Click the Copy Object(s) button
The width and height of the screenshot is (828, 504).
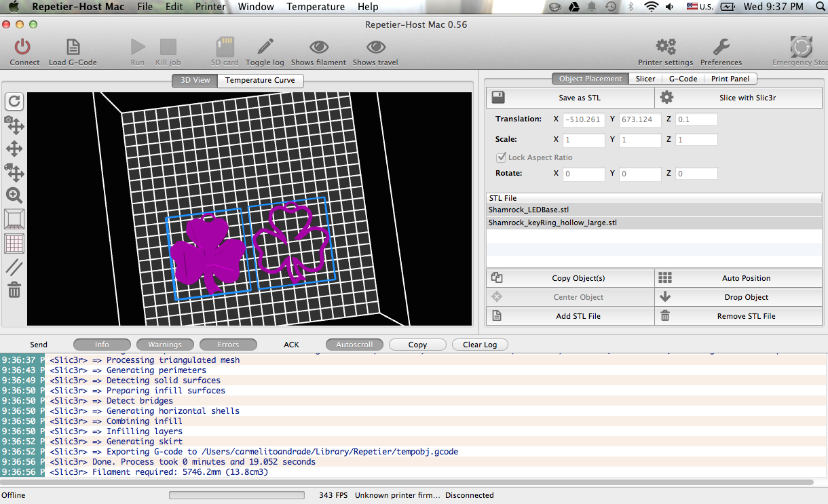[570, 278]
